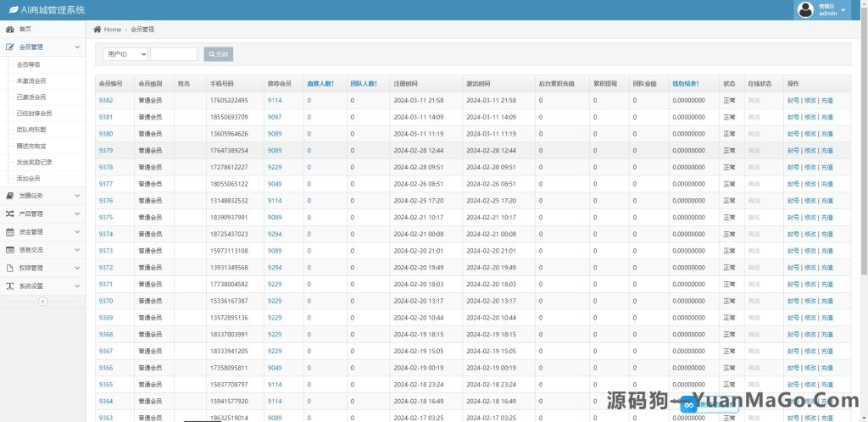This screenshot has height=422, width=868.
Task: Open 已激活会员 submenu item
Action: [x=31, y=97]
